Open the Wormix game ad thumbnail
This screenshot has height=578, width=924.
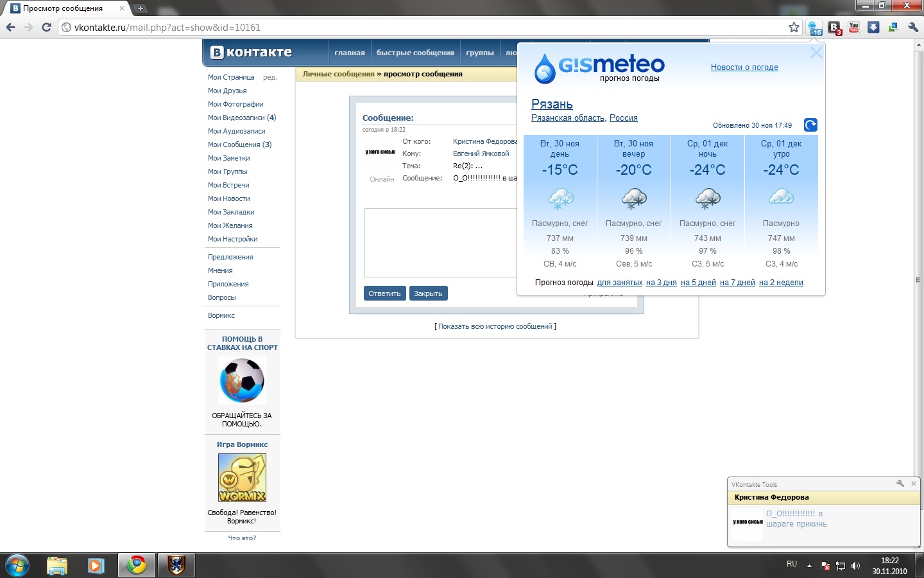point(242,478)
